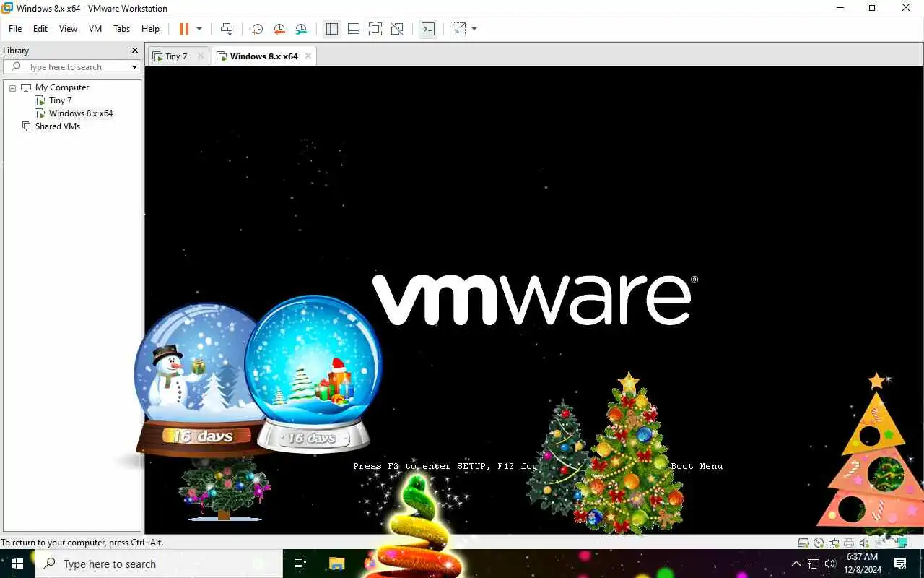Collapse the My Computer tree node
This screenshot has height=578, width=924.
coord(12,87)
